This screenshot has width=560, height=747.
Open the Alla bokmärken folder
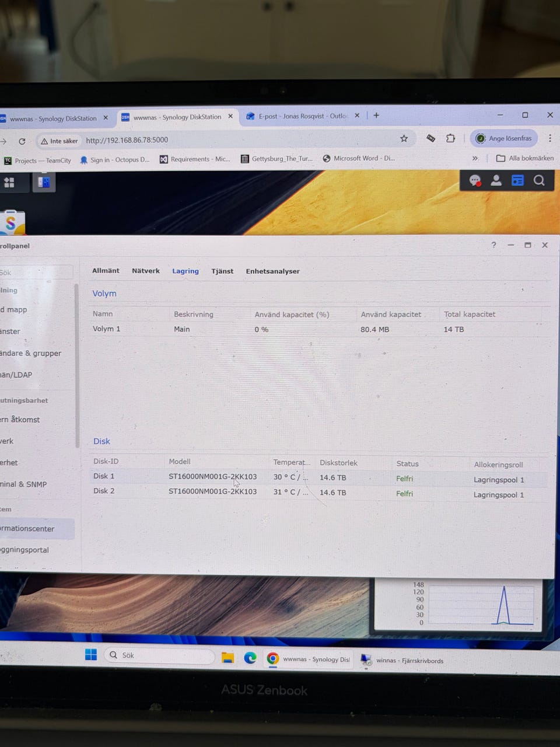point(524,158)
